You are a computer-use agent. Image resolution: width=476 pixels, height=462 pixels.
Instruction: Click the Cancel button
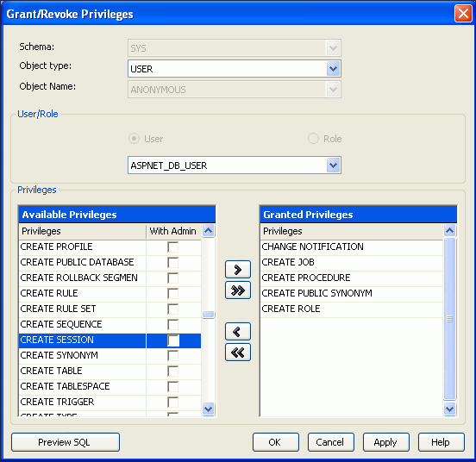331,442
